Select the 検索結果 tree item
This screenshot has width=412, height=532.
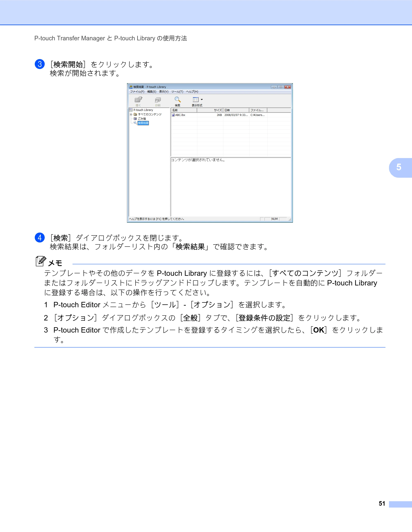[x=143, y=123]
